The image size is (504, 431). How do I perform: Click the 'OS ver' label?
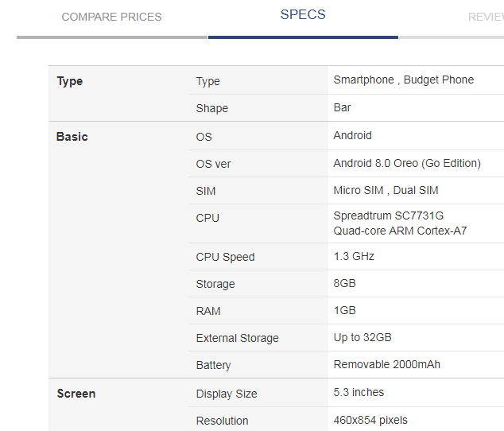tap(213, 164)
